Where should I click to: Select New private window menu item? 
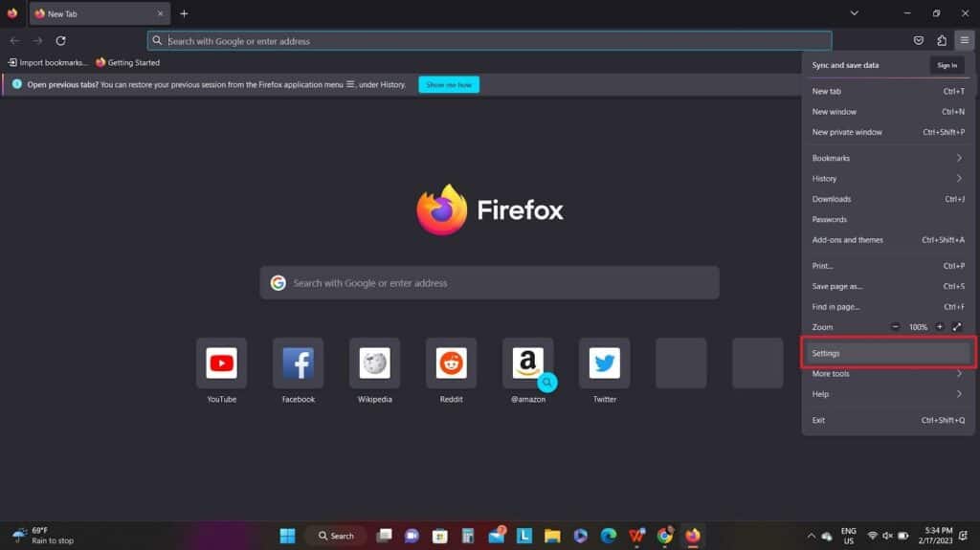[887, 133]
